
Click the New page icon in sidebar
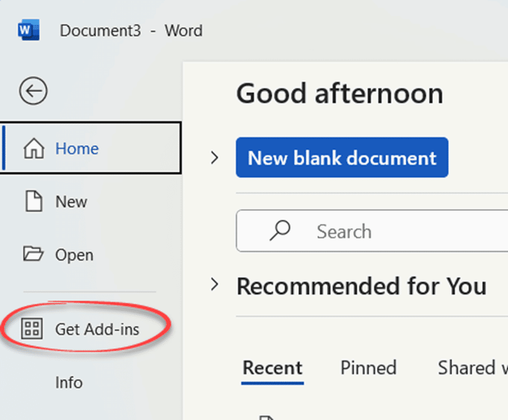pos(33,202)
